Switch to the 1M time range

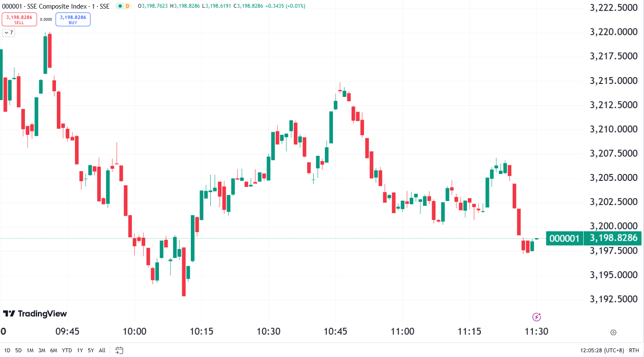[x=30, y=350]
